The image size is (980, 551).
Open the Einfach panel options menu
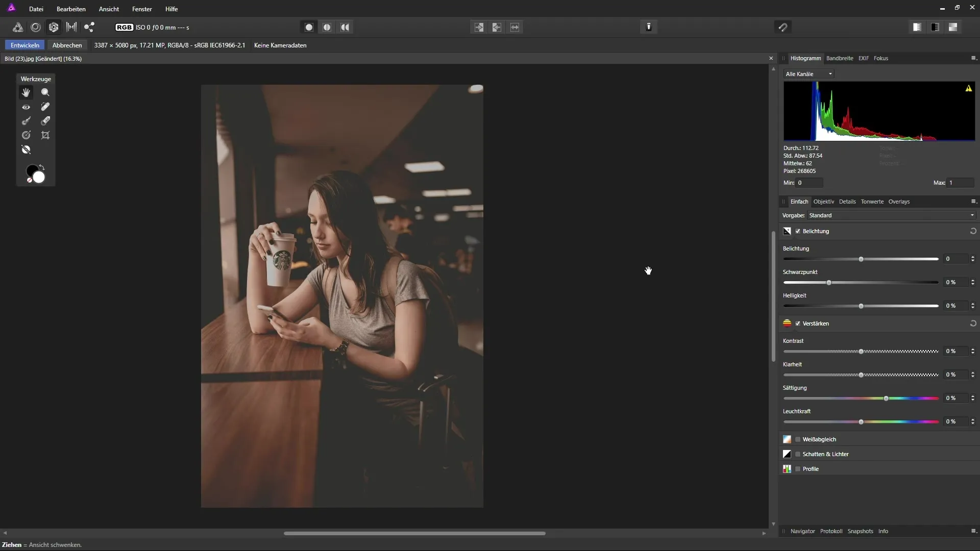pyautogui.click(x=973, y=202)
